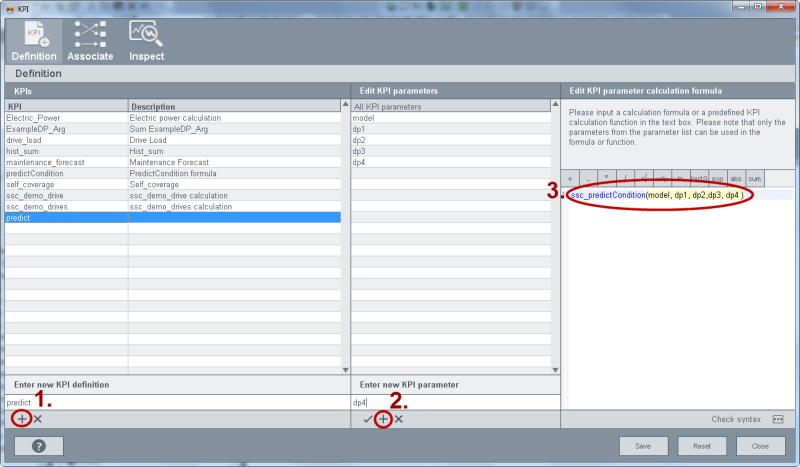Insert sum function into formula

pos(755,179)
